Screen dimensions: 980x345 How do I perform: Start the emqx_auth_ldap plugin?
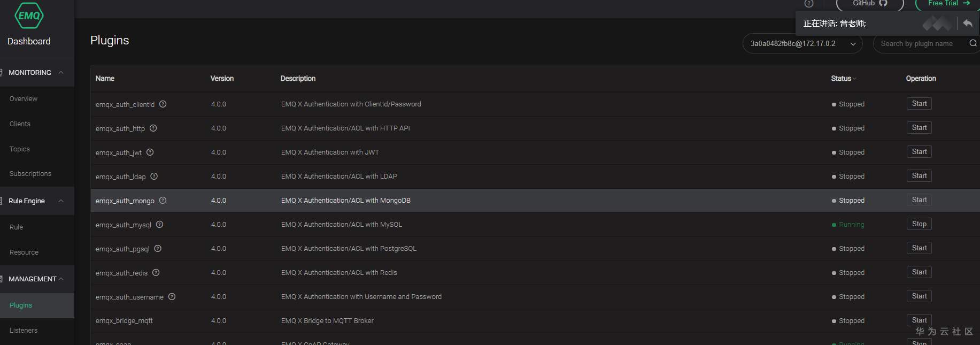point(919,176)
